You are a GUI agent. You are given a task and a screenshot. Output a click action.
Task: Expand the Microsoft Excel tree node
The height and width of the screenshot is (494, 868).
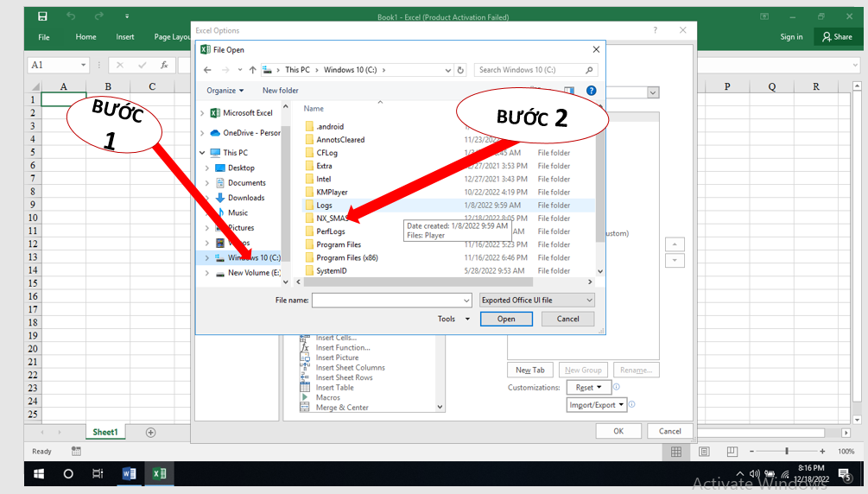point(202,113)
